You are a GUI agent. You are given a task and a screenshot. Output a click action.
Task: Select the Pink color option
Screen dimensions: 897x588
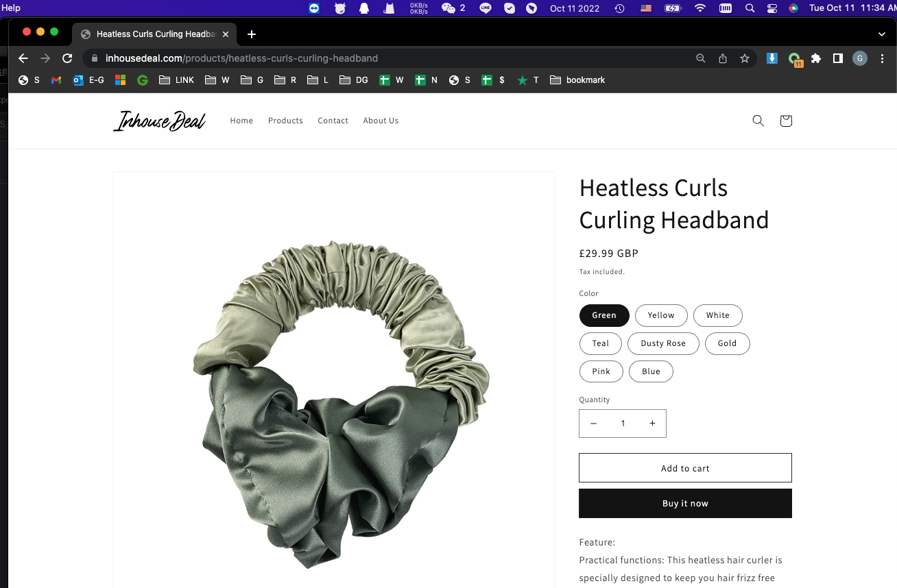pos(601,371)
